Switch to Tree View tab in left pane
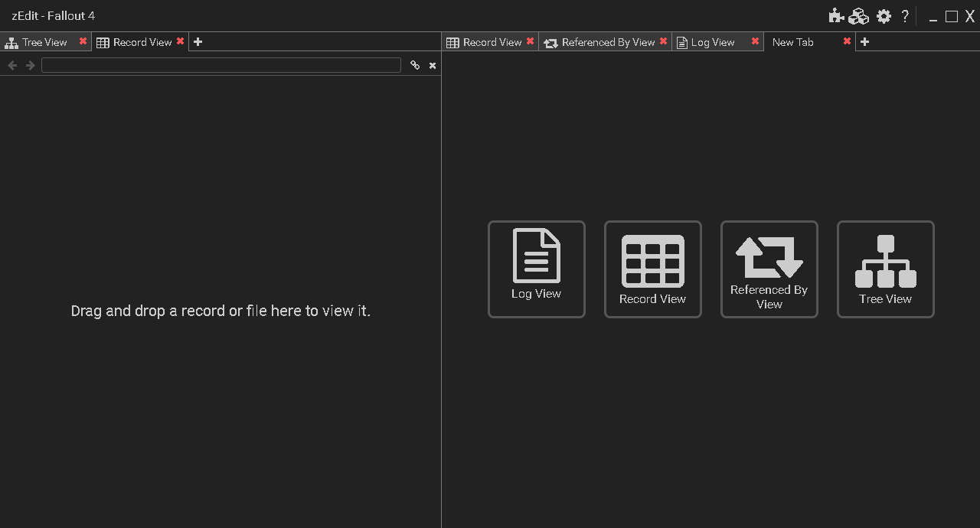The width and height of the screenshot is (980, 528). point(46,42)
